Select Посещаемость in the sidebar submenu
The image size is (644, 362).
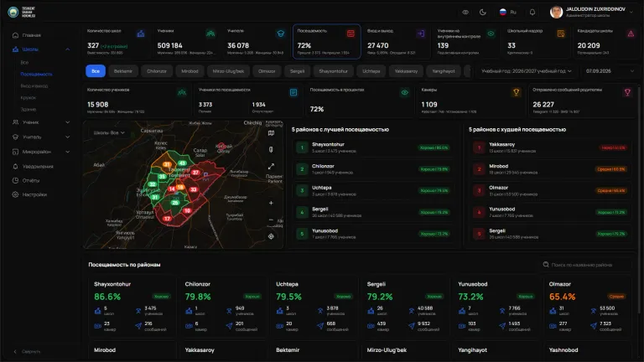click(37, 75)
